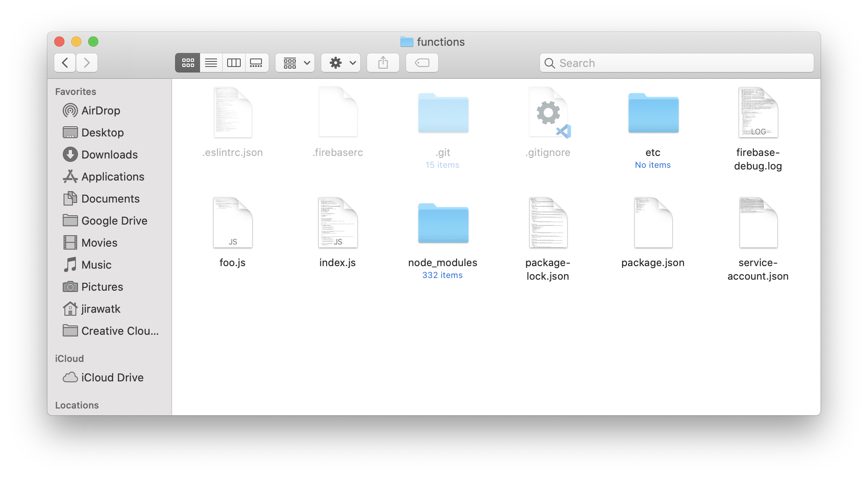Click the firebase-debug.log file
Image resolution: width=868 pixels, height=478 pixels.
pos(758,113)
